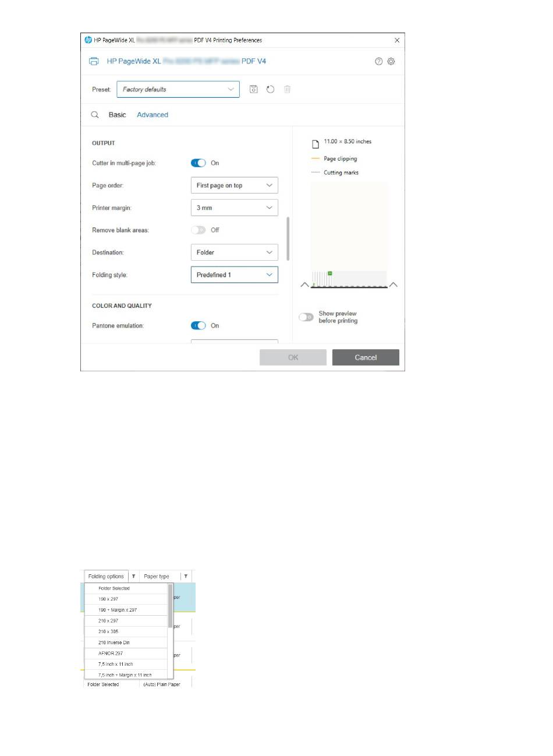Open the Destination dropdown
The height and width of the screenshot is (756, 553).
click(x=235, y=252)
